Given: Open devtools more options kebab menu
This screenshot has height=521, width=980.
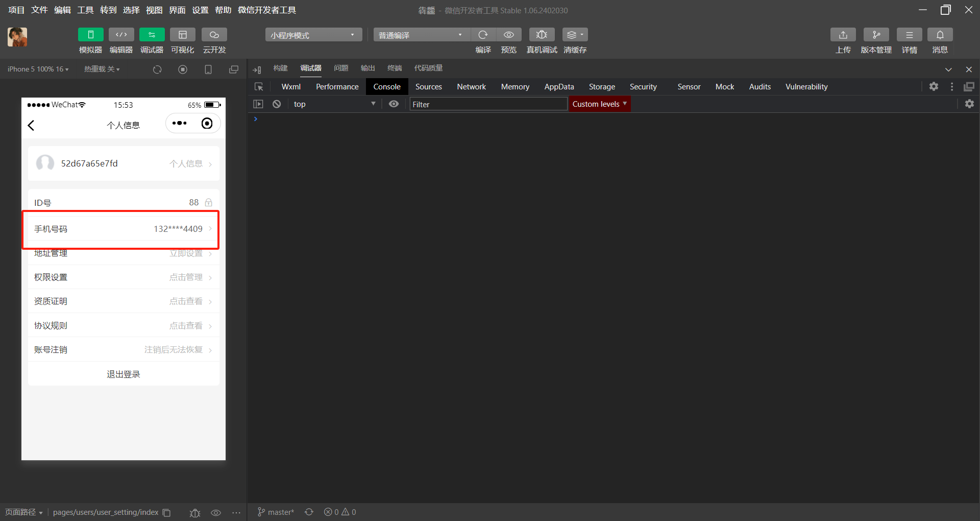Looking at the screenshot, I should 952,87.
